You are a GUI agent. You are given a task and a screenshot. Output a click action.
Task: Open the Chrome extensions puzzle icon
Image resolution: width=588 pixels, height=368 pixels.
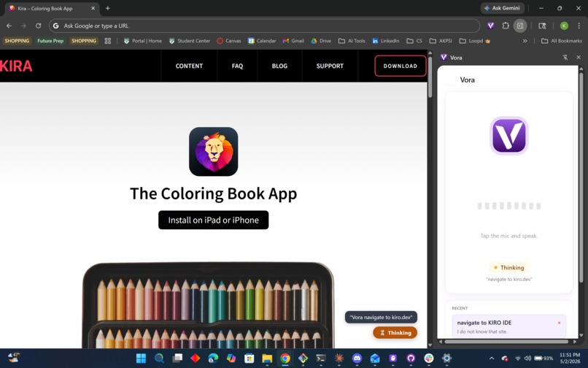506,26
